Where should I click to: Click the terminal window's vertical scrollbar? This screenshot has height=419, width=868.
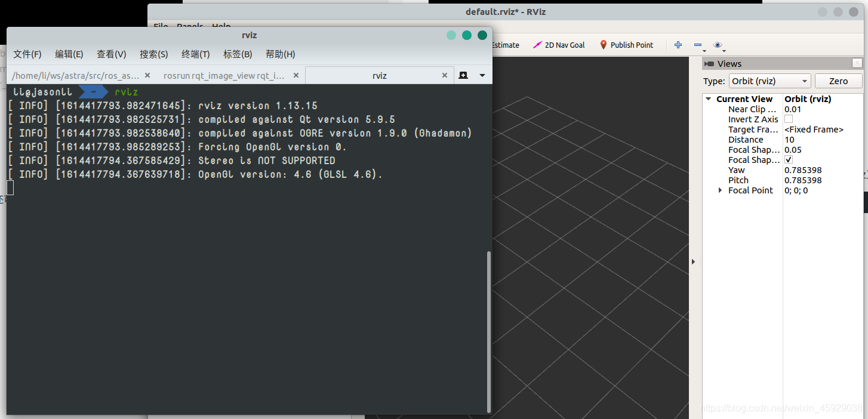[x=489, y=331]
